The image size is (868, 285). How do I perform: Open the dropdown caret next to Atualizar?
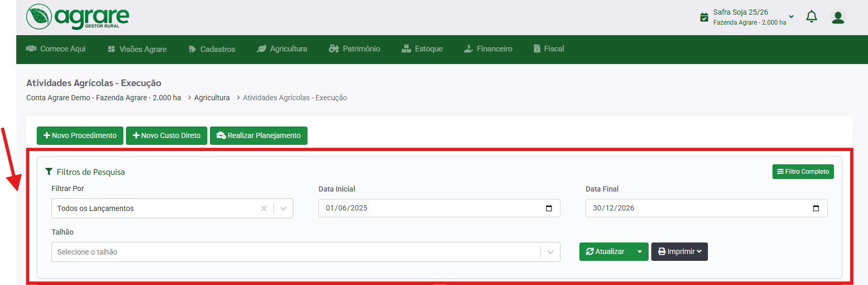pos(640,251)
